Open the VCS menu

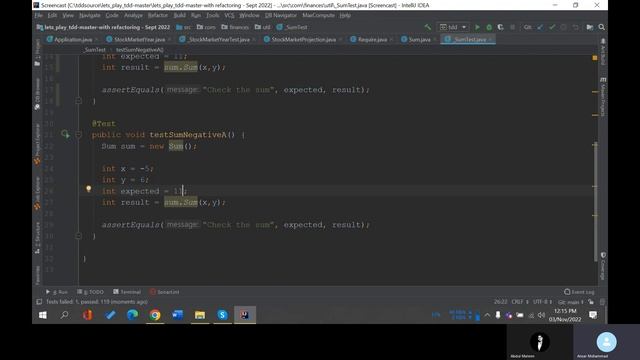click(x=229, y=15)
